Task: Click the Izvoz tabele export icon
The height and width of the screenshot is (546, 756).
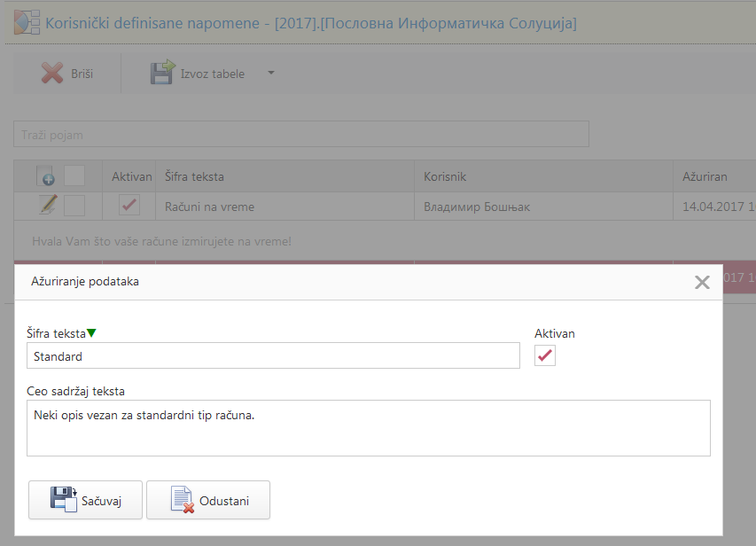Action: (162, 74)
